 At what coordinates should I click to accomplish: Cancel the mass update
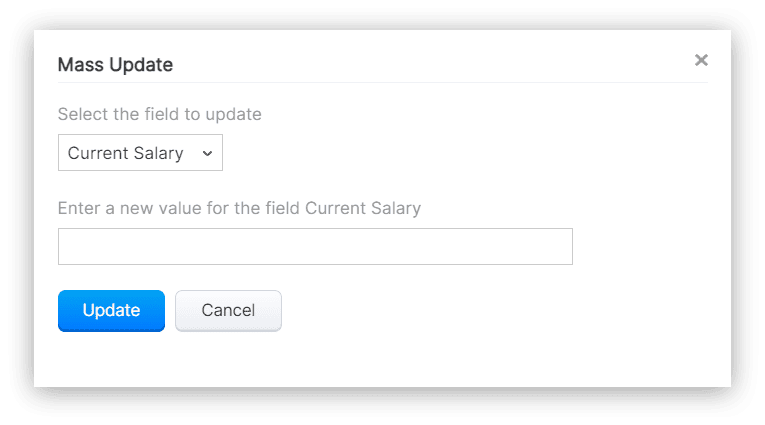(x=228, y=310)
